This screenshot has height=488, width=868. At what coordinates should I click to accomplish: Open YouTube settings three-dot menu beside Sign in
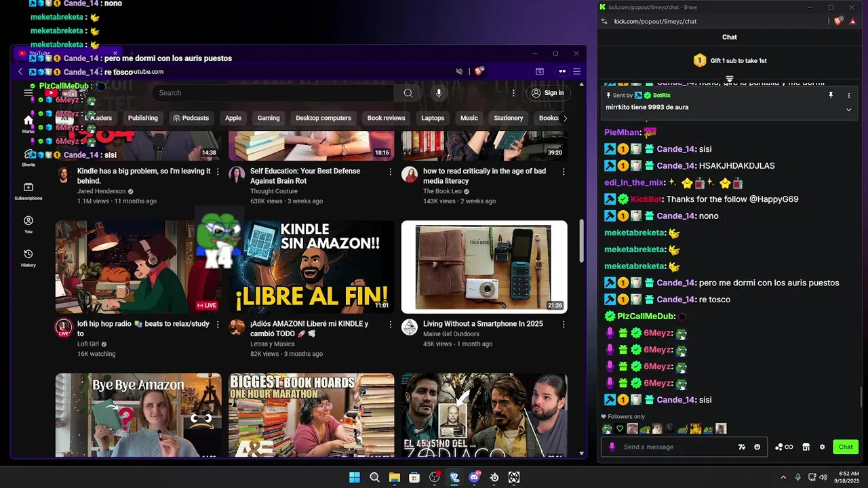pyautogui.click(x=513, y=93)
